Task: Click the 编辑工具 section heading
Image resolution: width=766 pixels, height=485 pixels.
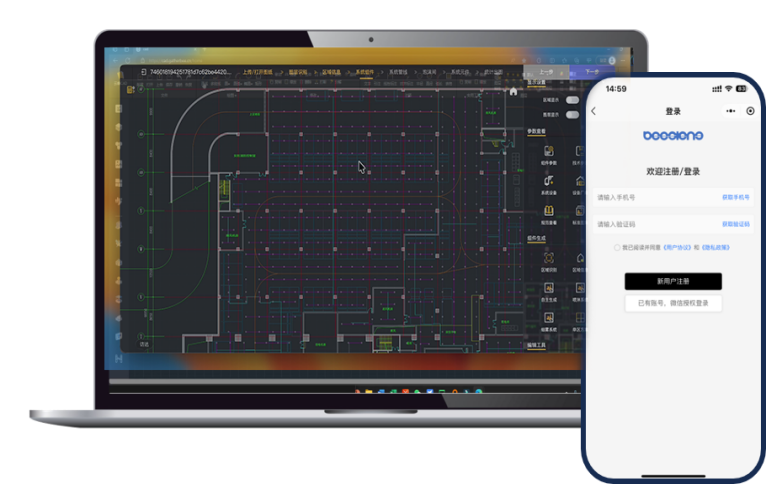Action: point(536,345)
